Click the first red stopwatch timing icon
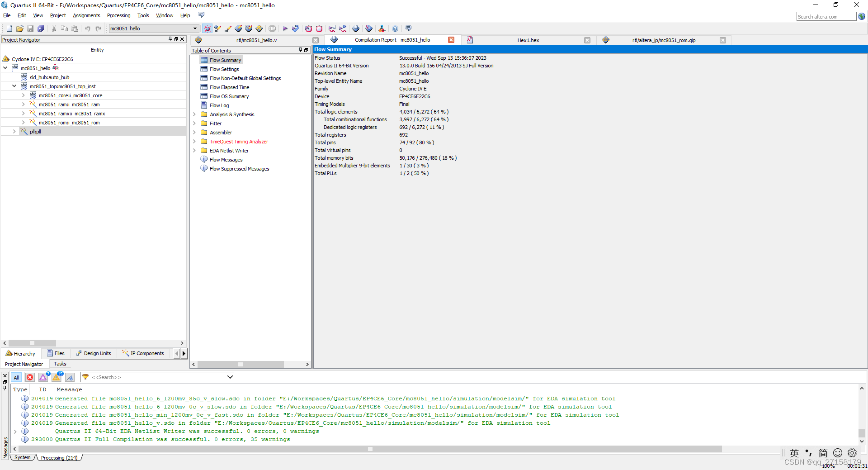This screenshot has height=470, width=868. (x=308, y=28)
